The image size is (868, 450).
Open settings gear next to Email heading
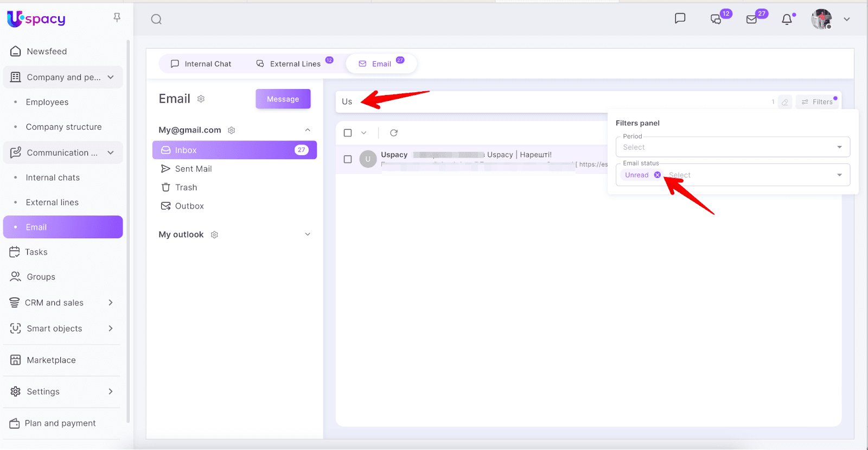(201, 99)
